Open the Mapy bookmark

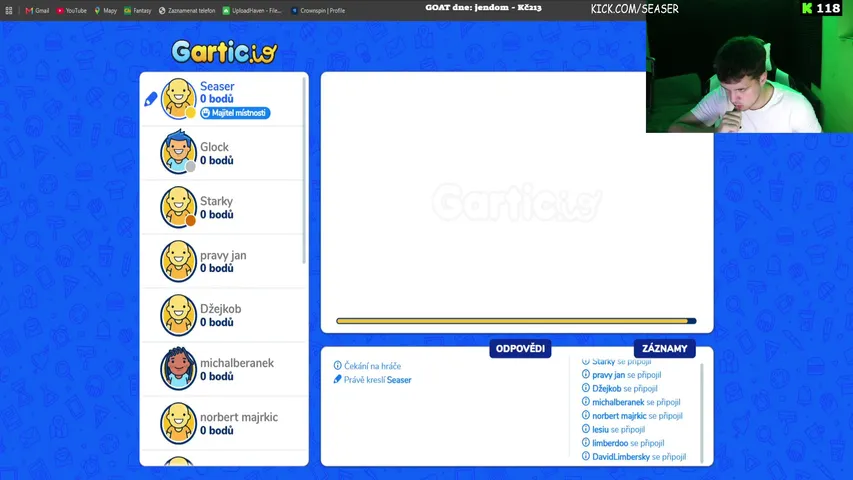[x=106, y=10]
